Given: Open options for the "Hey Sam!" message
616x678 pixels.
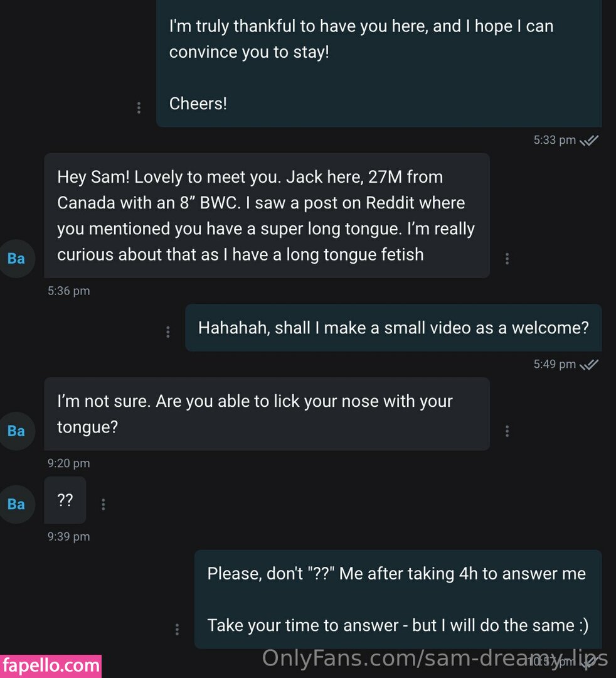Looking at the screenshot, I should (x=507, y=259).
